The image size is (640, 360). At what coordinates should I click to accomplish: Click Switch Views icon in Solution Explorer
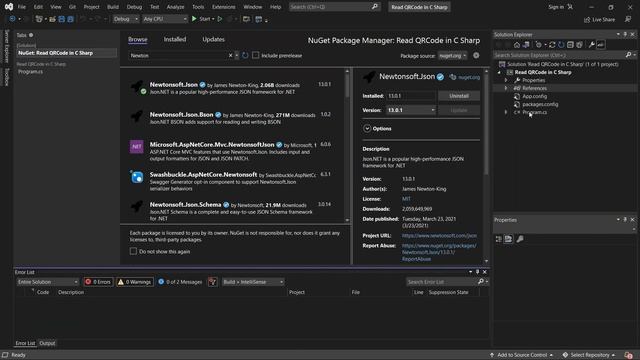pos(526,44)
